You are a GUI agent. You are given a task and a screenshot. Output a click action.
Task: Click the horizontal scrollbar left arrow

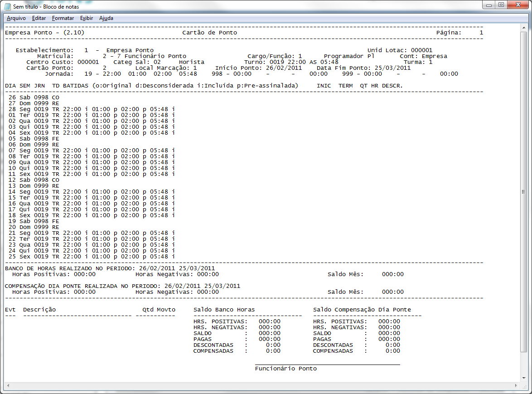8,385
